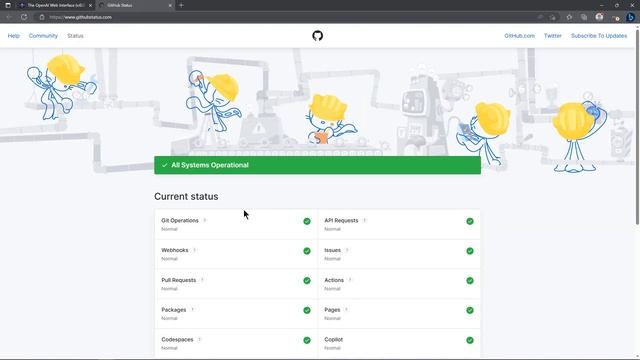Open the help tooltip next to API Requests

pos(364,220)
